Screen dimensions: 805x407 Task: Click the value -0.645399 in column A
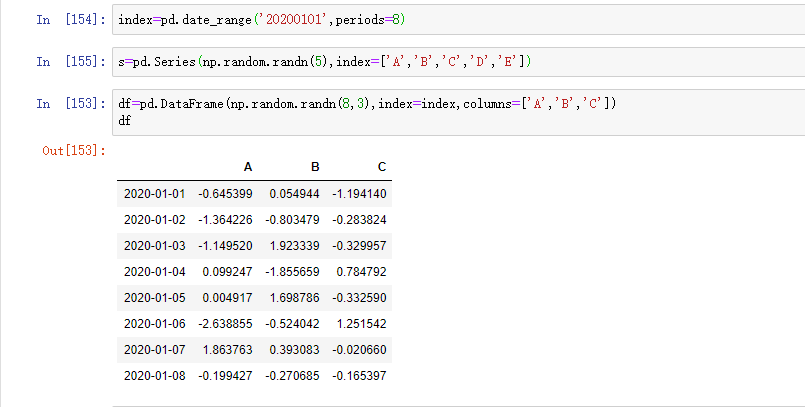pos(225,192)
